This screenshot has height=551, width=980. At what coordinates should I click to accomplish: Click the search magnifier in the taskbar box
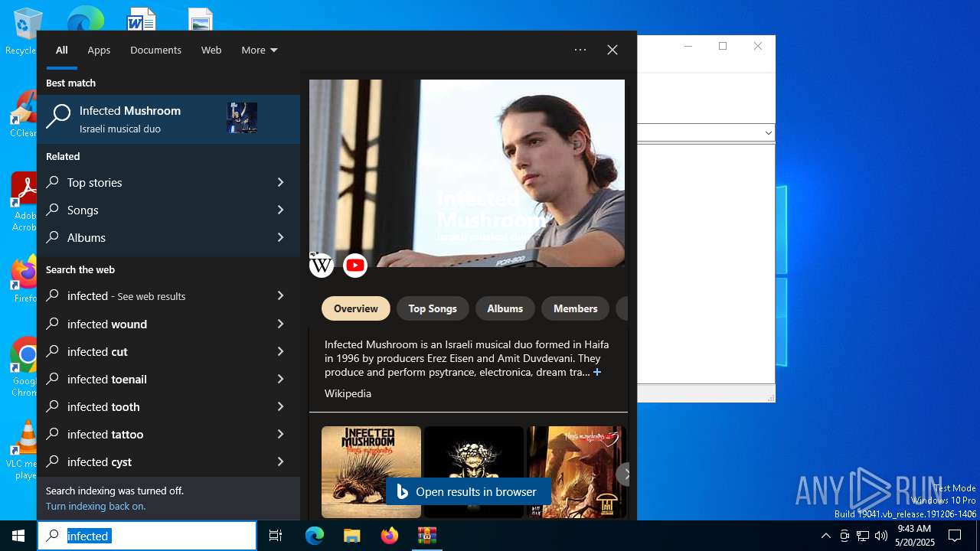(53, 536)
